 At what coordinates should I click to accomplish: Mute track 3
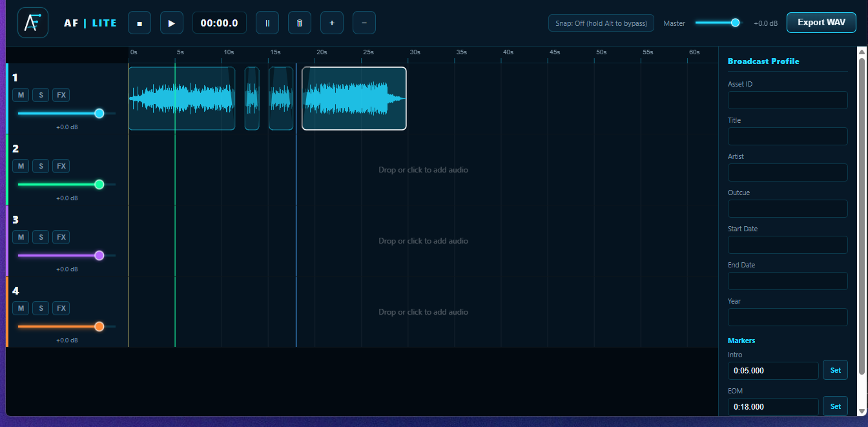(21, 237)
